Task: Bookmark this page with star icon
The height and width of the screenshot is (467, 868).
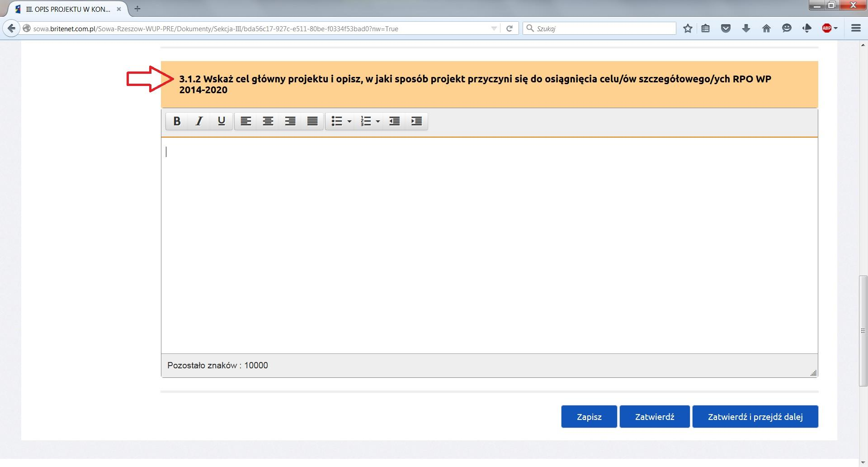Action: (x=688, y=29)
